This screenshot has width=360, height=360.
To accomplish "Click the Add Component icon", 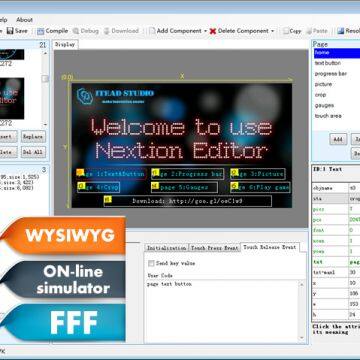I will [152, 31].
